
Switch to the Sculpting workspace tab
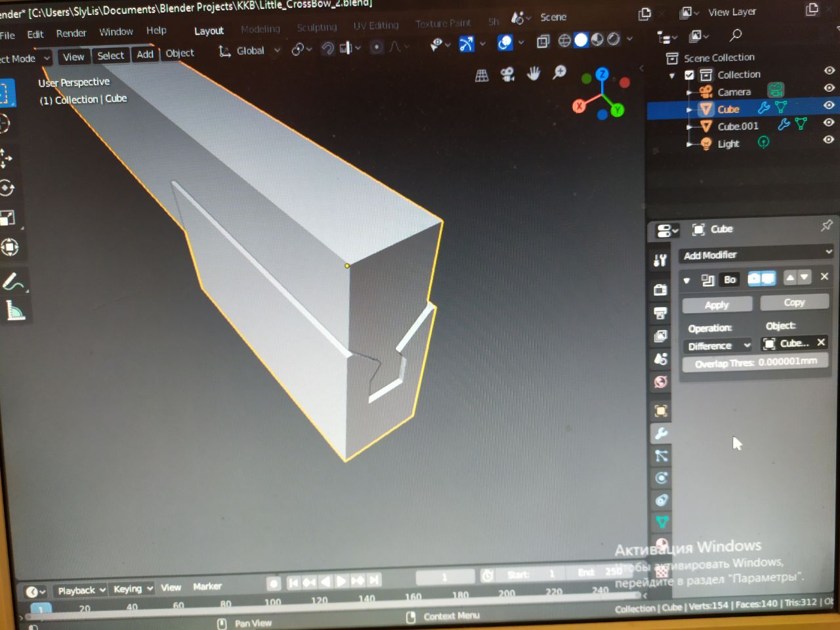click(x=316, y=27)
